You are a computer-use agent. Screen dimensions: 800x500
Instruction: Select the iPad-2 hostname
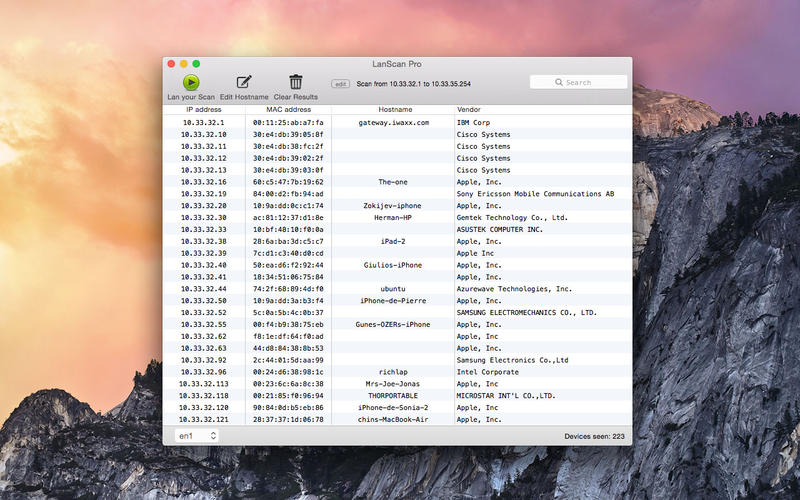tap(393, 241)
